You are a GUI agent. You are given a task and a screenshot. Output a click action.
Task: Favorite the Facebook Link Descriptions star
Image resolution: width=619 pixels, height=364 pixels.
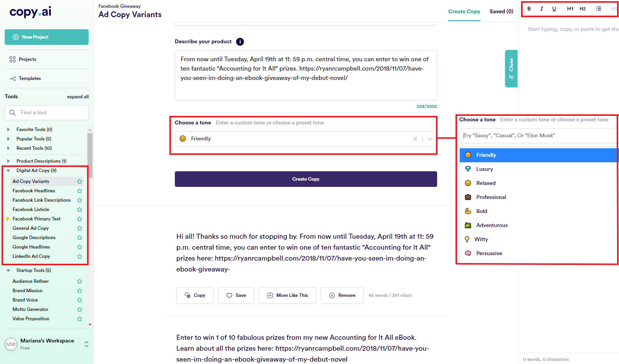[x=80, y=200]
